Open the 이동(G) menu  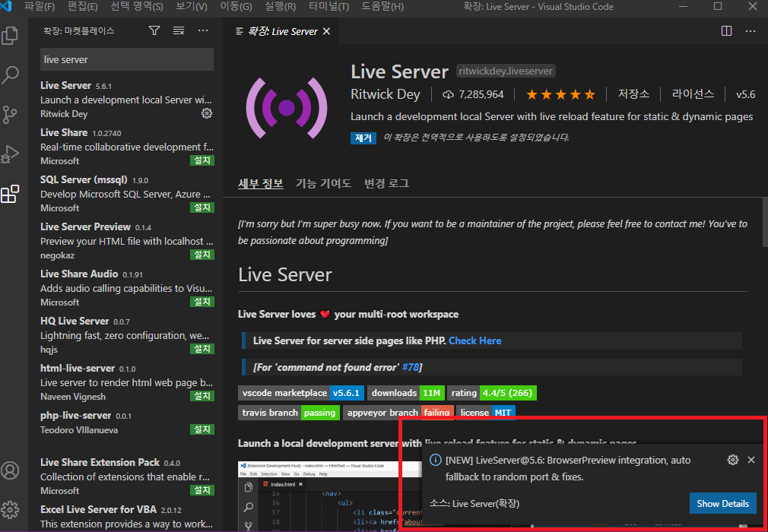pos(236,7)
